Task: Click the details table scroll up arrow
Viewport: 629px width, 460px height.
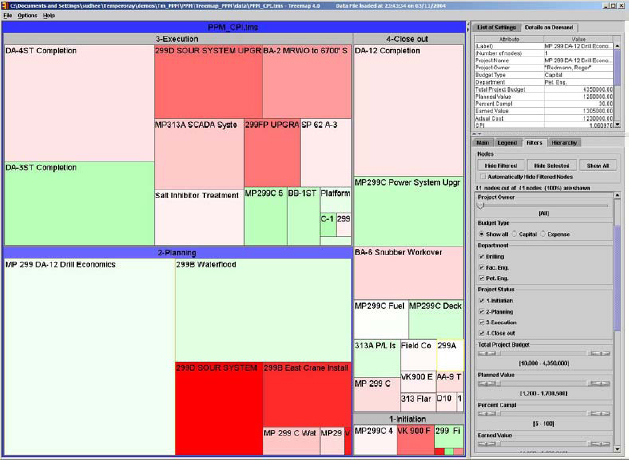Action: 617,46
